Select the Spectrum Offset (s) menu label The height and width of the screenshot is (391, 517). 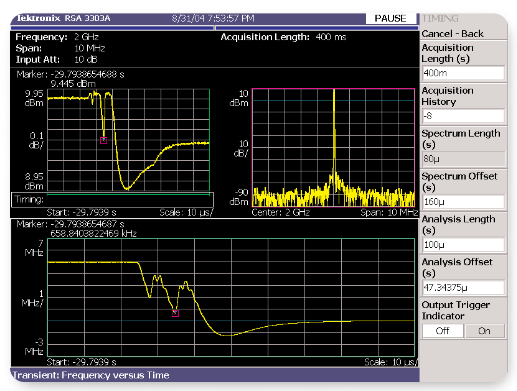click(459, 182)
